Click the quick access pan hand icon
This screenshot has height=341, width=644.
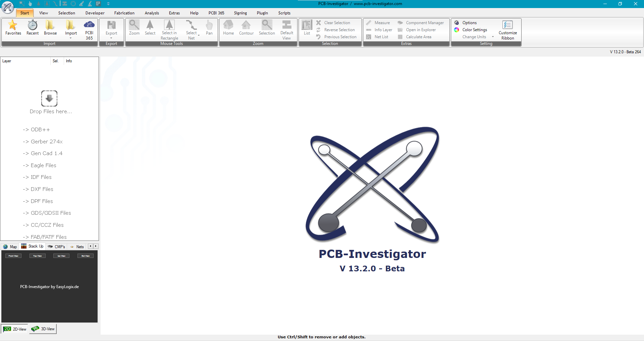(30, 4)
